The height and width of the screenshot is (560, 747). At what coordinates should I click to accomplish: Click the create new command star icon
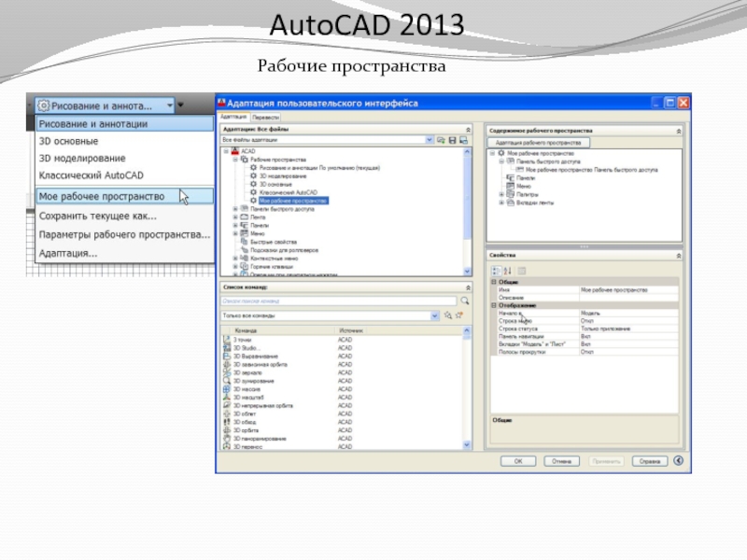458,316
